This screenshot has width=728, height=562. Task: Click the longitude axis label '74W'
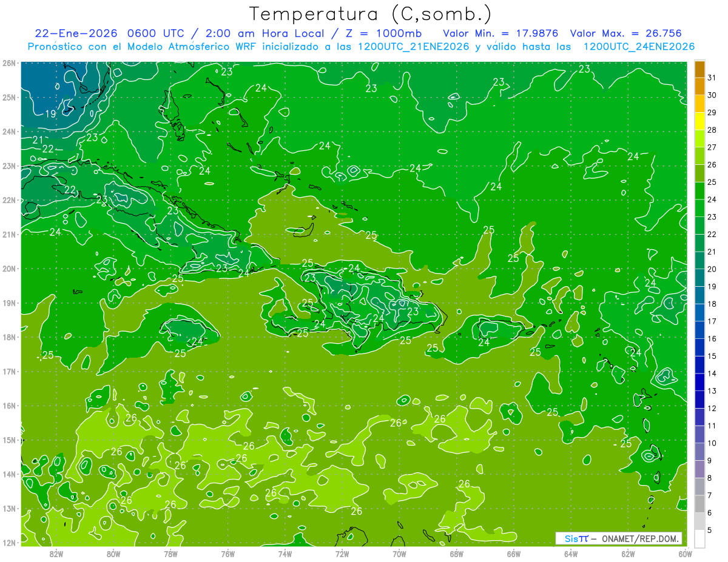coord(285,554)
